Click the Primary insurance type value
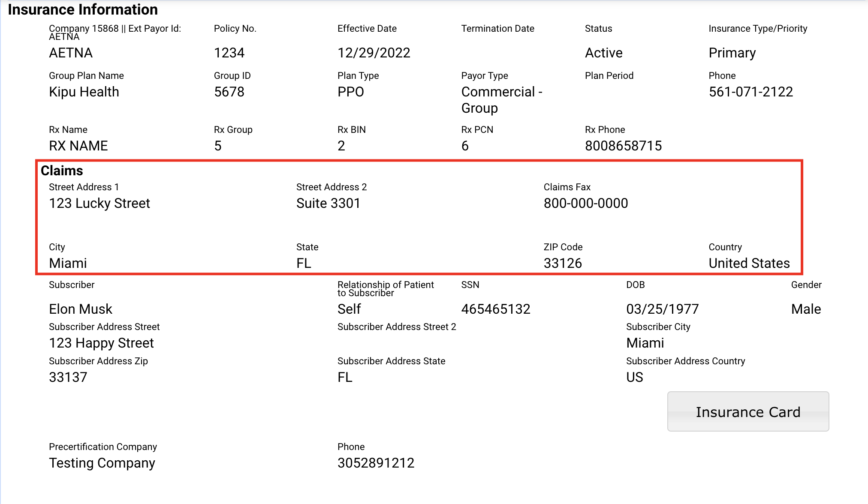This screenshot has height=504, width=868. [x=732, y=53]
